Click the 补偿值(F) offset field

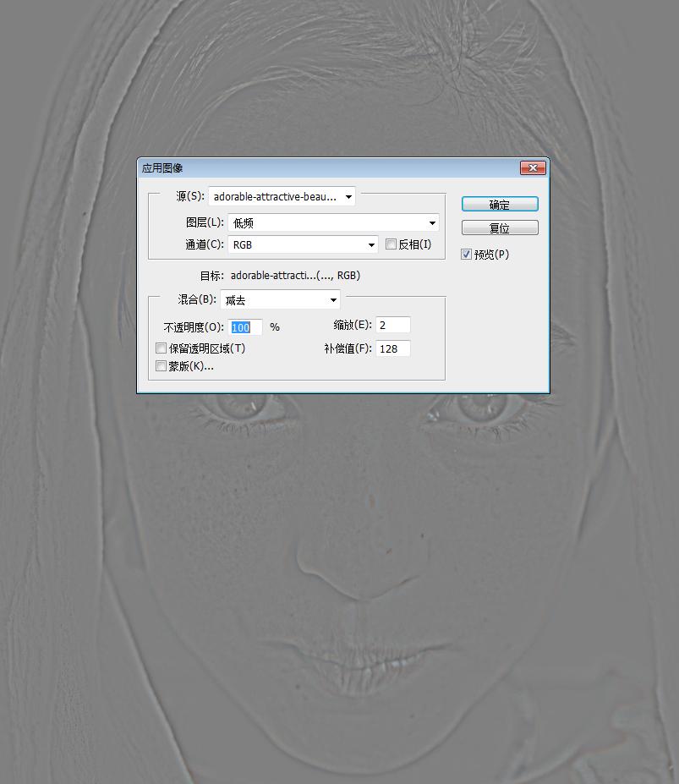393,348
